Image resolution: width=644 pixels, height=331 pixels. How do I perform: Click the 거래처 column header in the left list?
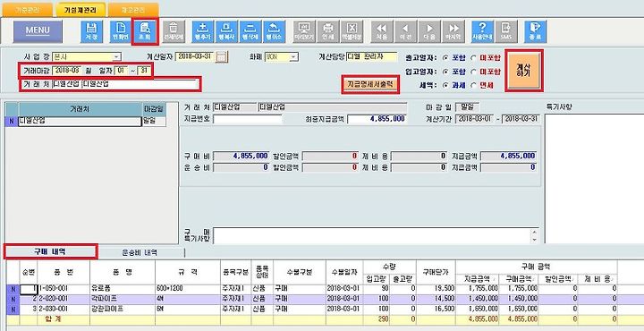[80, 109]
